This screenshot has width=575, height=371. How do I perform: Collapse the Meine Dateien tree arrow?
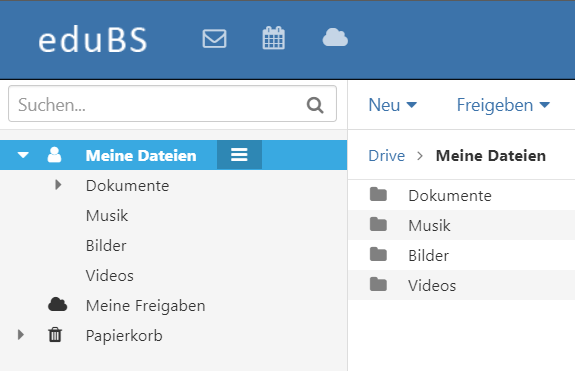23,155
